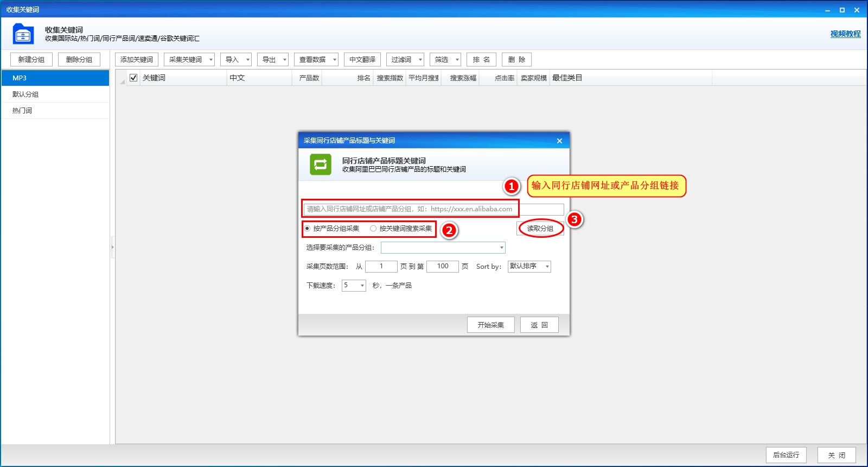868x467 pixels.
Task: Sort by the 卖家规模 column header
Action: point(533,78)
